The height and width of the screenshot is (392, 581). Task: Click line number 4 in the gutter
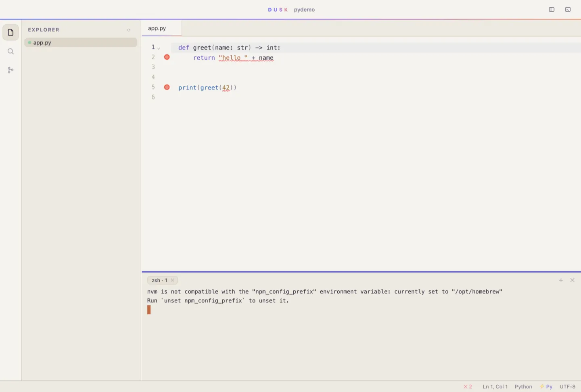tap(153, 77)
